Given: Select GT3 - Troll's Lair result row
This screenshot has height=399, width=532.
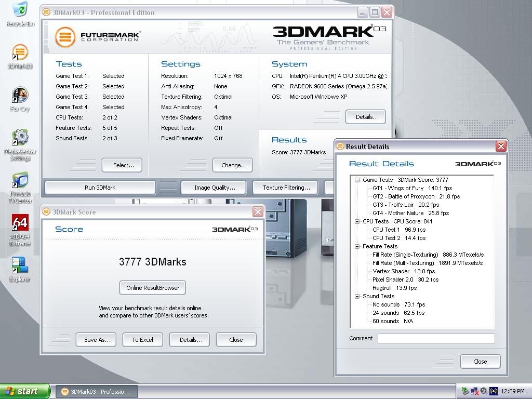Looking at the screenshot, I should coord(406,205).
